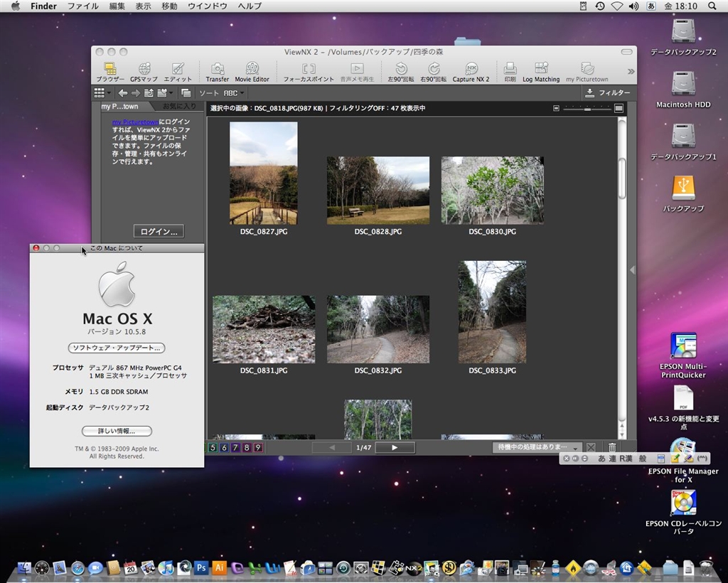Open image in Capture NX 2
The width and height of the screenshot is (728, 583).
pos(471,70)
